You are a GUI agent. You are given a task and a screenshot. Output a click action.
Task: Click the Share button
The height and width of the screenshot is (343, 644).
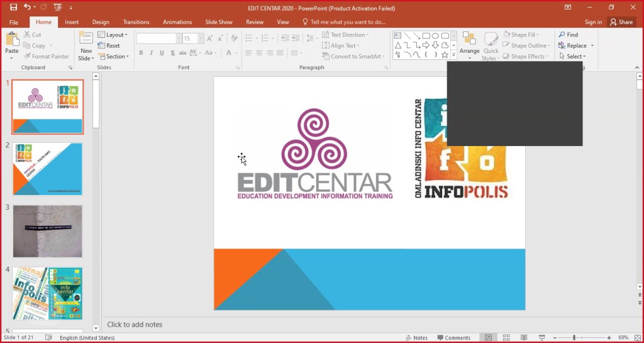coord(621,22)
